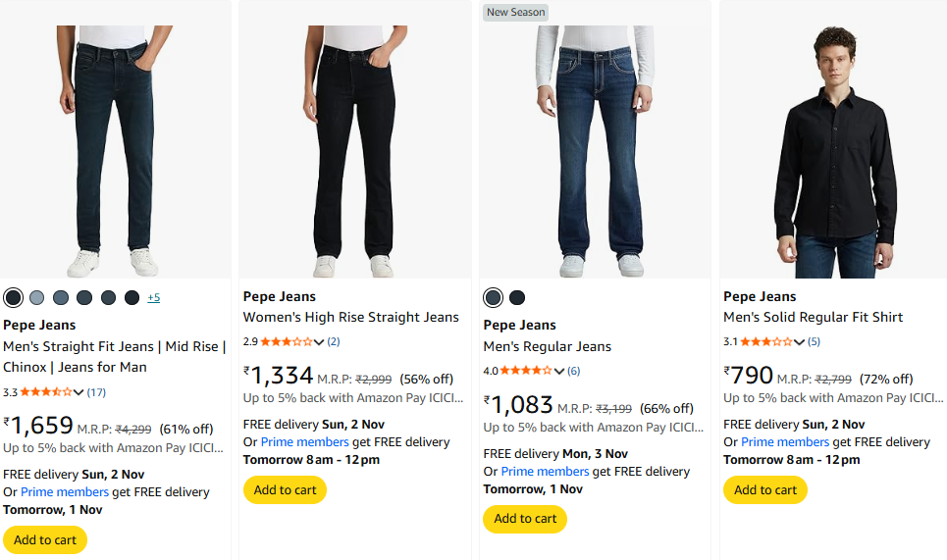Add Men's Straight Fit Jeans to cart

[45, 539]
